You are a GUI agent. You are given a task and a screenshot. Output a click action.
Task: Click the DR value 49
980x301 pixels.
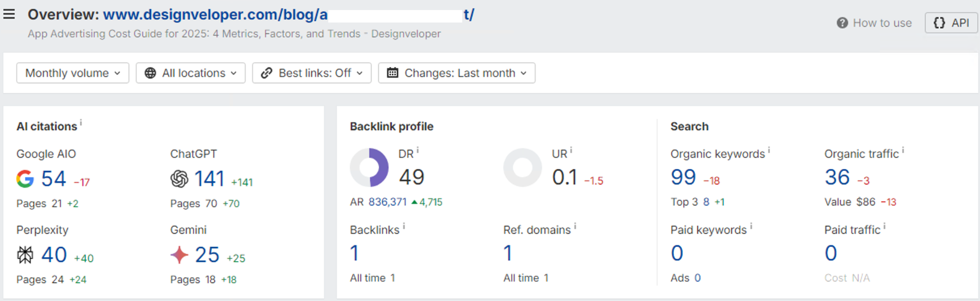click(x=412, y=177)
